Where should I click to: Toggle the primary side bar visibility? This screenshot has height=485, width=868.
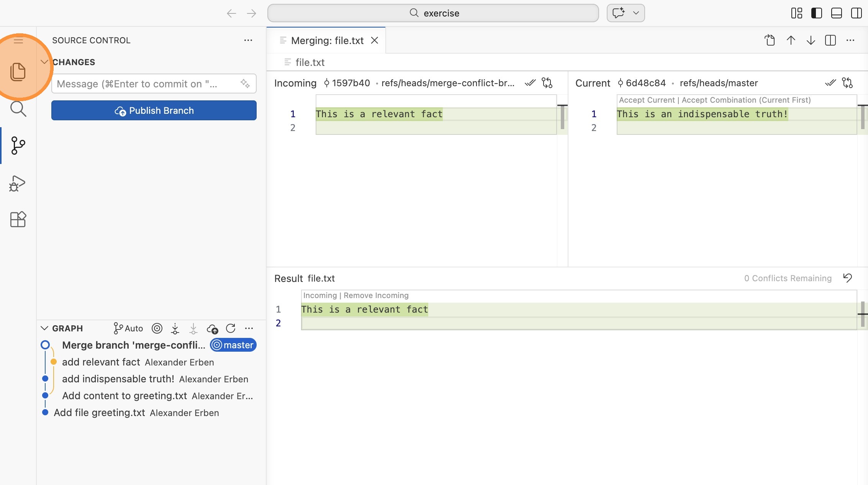[816, 13]
